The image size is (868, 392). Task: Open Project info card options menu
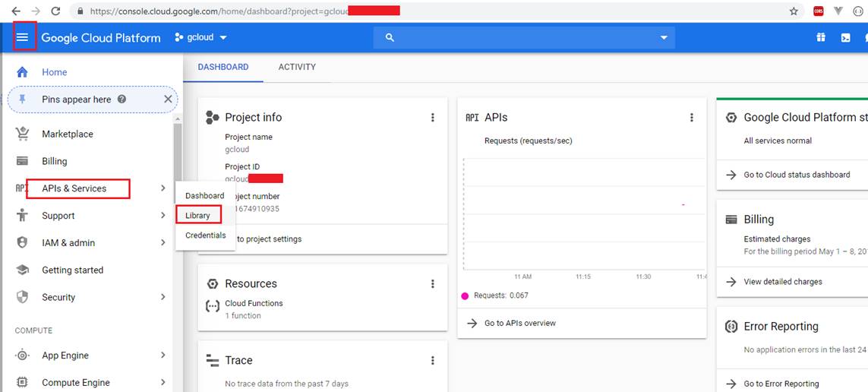(433, 118)
